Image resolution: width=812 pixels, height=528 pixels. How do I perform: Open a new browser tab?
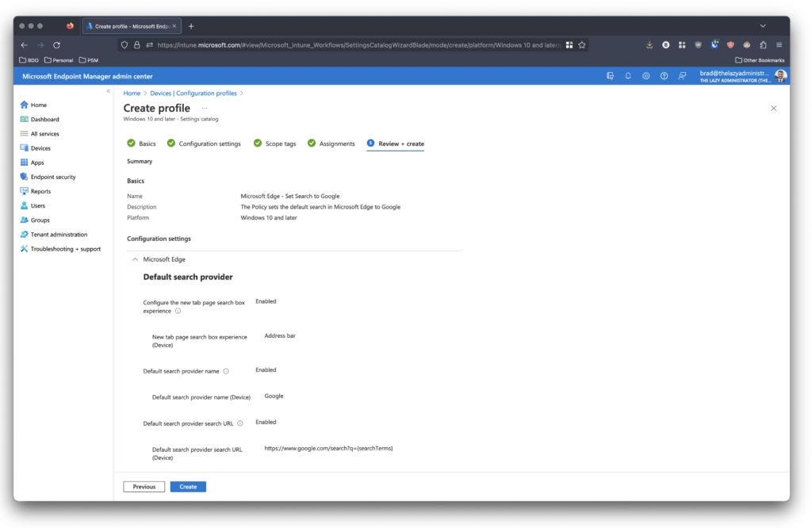click(191, 26)
